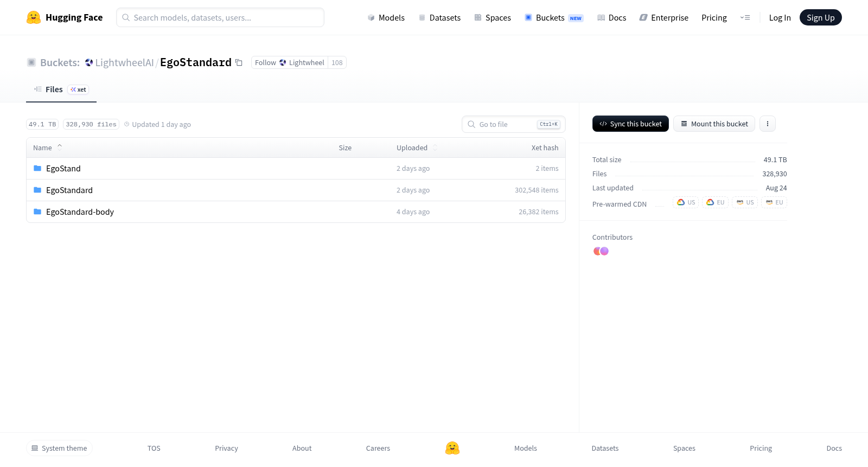
Task: Open the EgoStand folder icon
Action: click(37, 168)
